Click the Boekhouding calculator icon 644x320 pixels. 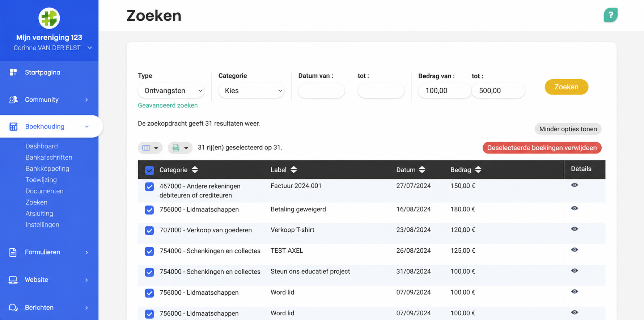pyautogui.click(x=13, y=126)
